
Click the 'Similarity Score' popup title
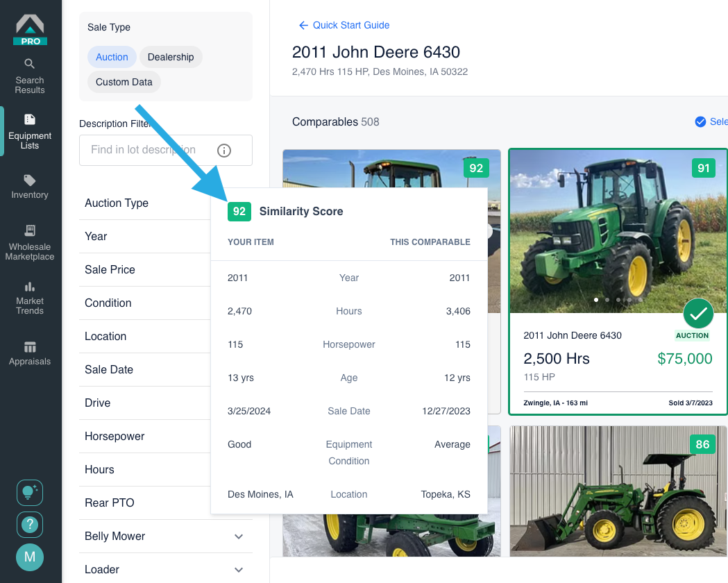pos(301,212)
